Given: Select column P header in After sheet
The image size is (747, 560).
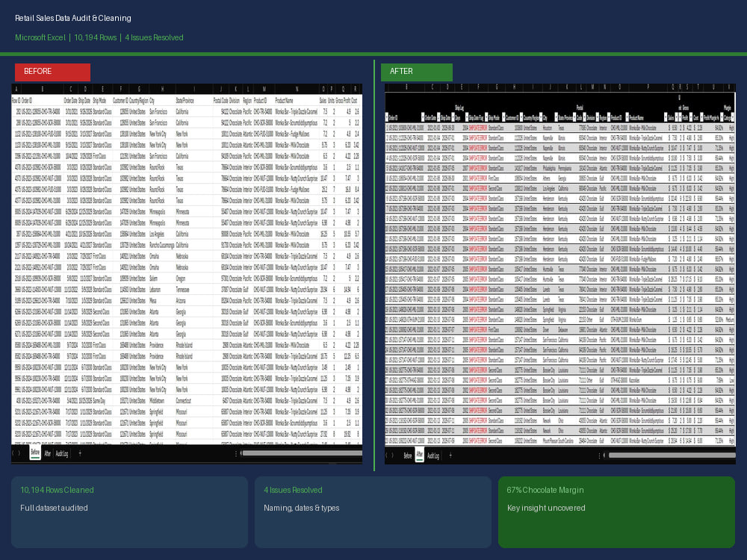Looking at the screenshot, I should click(x=648, y=87).
